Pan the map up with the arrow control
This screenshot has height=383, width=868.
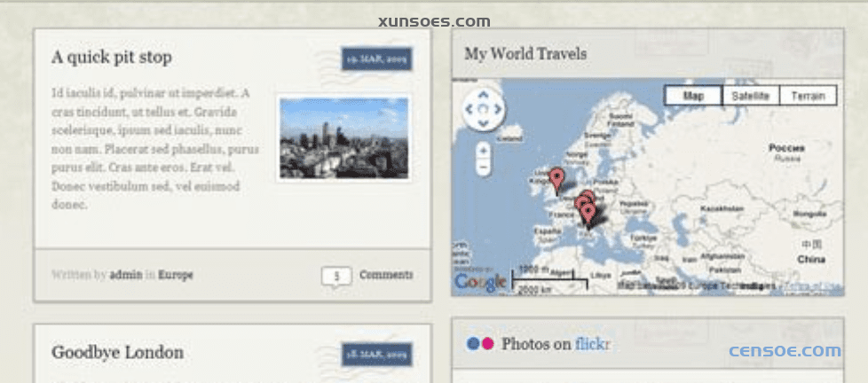(483, 96)
